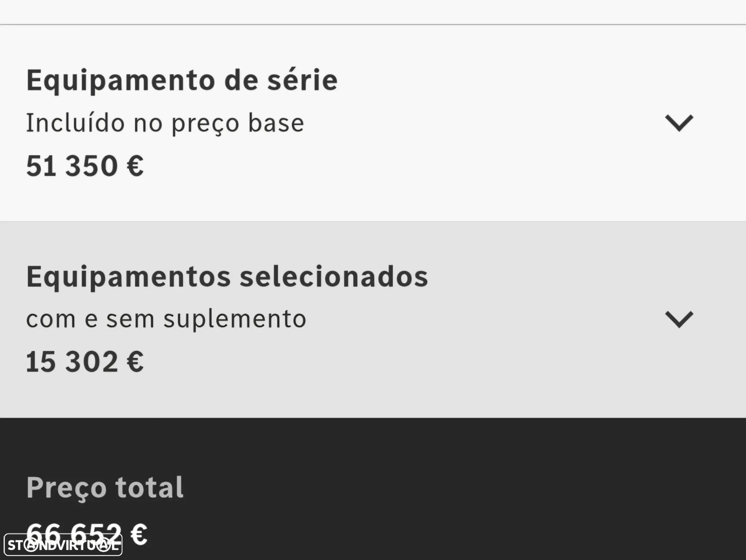Click the 15 302 € selected equipment price
Viewport: 746px width, 560px height.
[85, 362]
